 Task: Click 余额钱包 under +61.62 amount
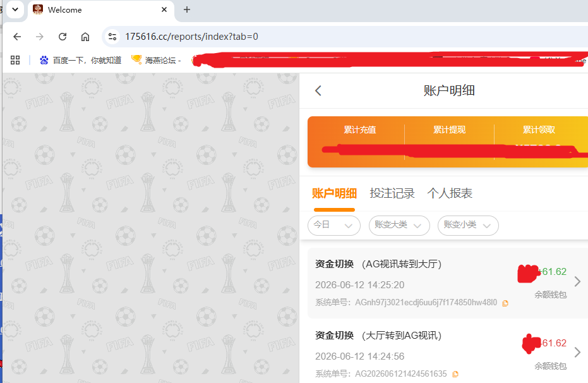[x=551, y=295]
